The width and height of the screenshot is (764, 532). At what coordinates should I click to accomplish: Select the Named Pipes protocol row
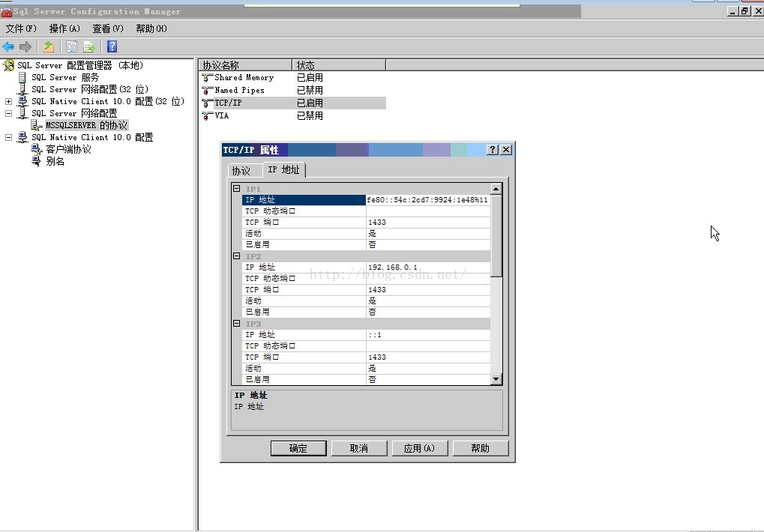pos(239,90)
